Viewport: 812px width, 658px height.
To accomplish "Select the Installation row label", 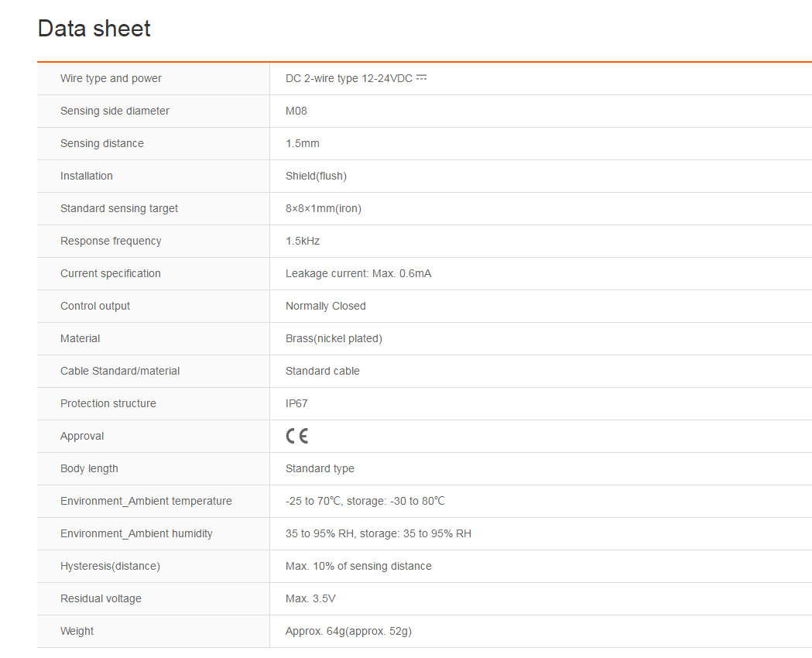I will pos(87,176).
